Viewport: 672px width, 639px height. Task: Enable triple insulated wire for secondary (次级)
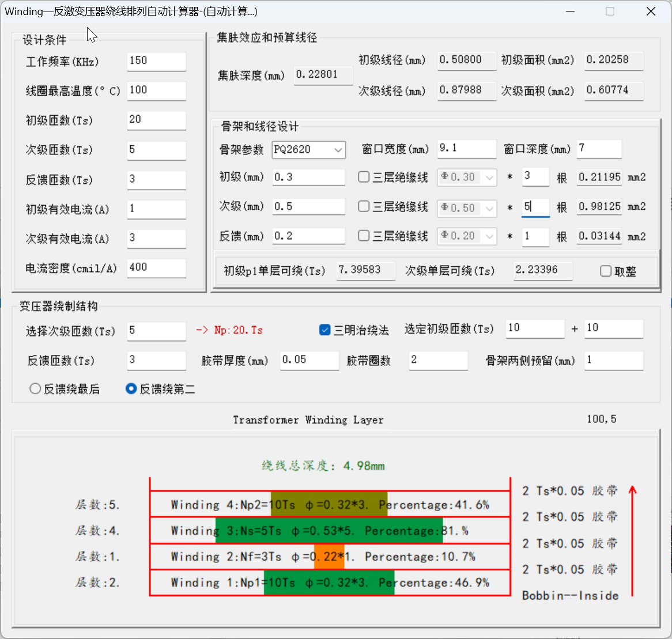pos(364,206)
